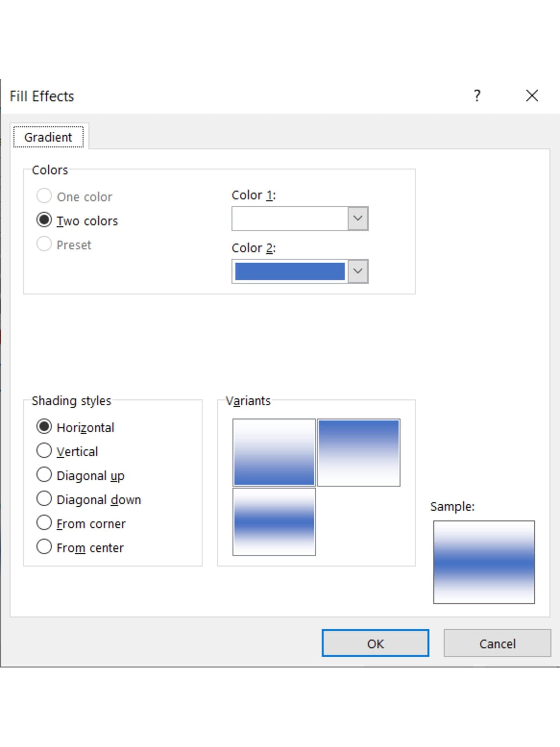Switch to the Gradient tab
The height and width of the screenshot is (747, 560).
(x=48, y=137)
